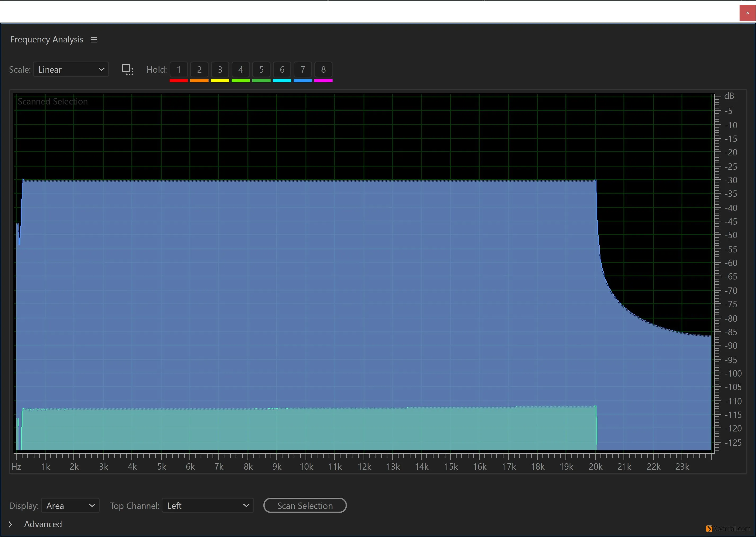
Task: Toggle Hold button 8
Action: (x=324, y=69)
